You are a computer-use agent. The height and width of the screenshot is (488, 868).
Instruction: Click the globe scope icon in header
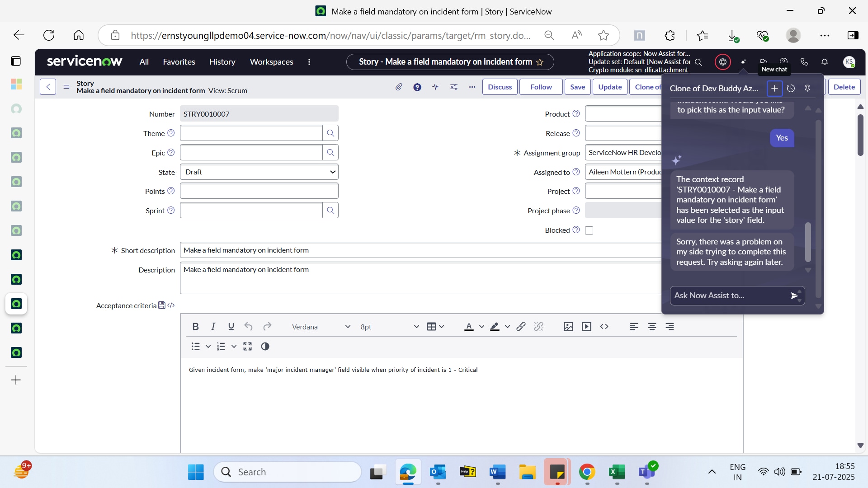(x=723, y=62)
